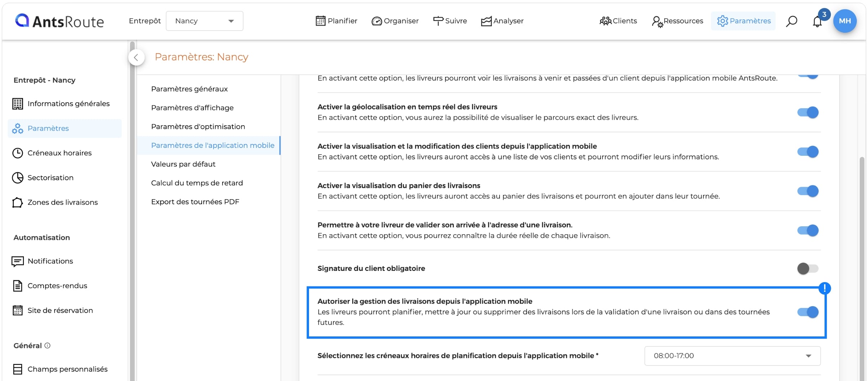The height and width of the screenshot is (381, 868).
Task: Click the AntsRoute logo
Action: (x=59, y=21)
